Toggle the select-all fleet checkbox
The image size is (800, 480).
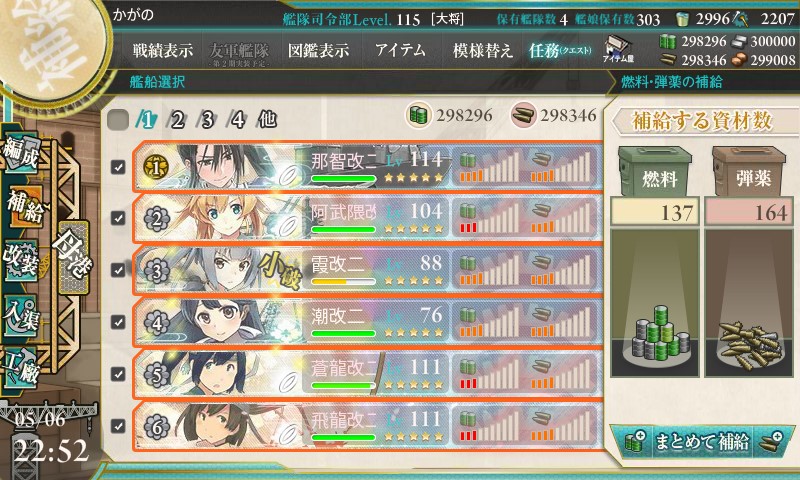click(x=118, y=120)
